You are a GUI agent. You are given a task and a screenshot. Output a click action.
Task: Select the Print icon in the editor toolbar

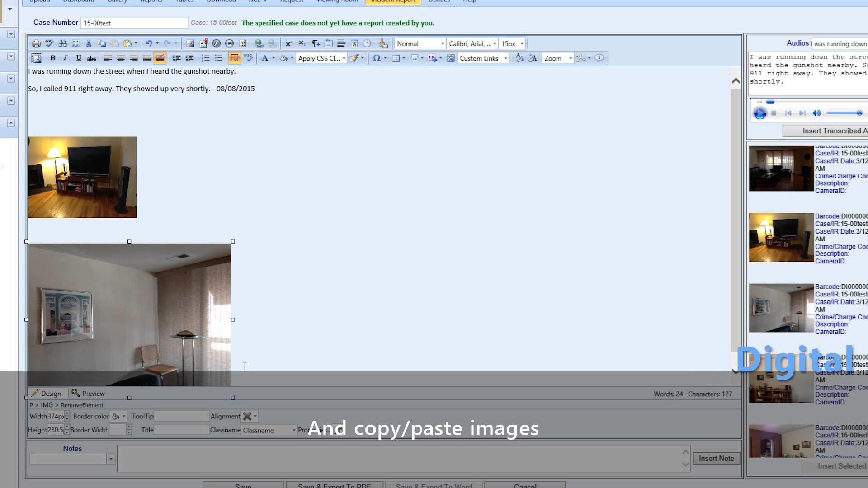point(36,43)
